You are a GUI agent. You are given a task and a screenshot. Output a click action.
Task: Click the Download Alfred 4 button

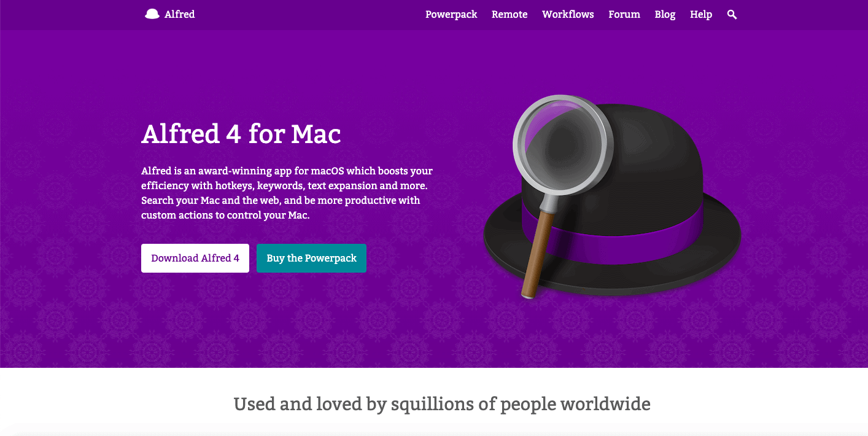[x=195, y=258]
